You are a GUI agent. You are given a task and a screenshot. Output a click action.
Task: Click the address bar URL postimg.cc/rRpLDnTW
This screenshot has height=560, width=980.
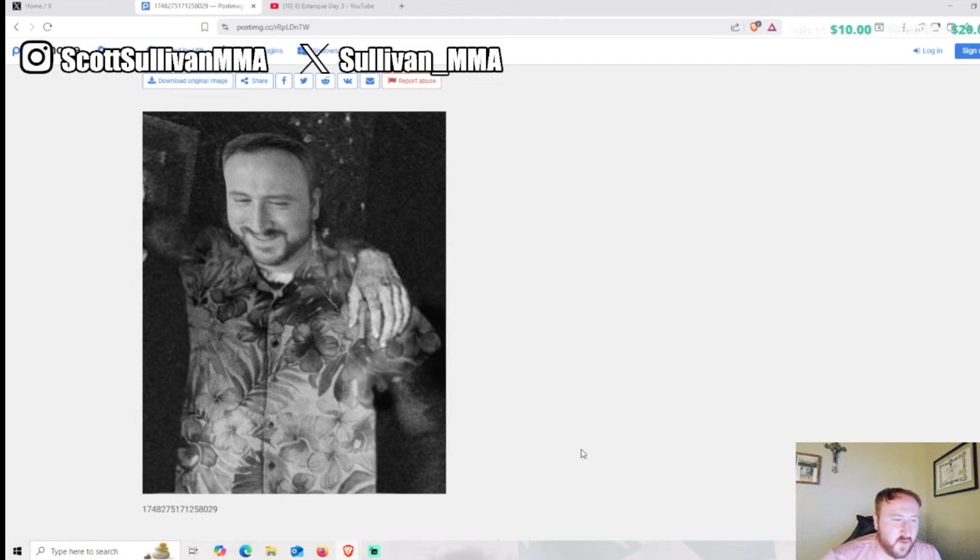tap(273, 27)
